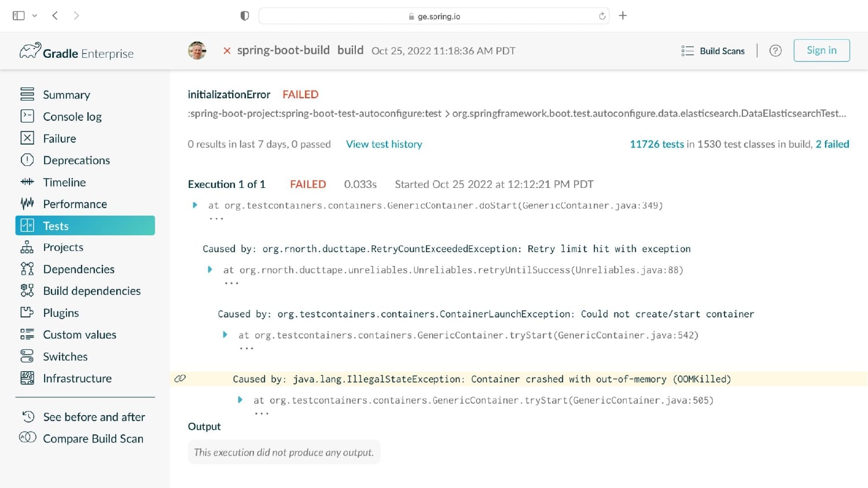
Task: Open the View test history link
Action: pos(384,144)
